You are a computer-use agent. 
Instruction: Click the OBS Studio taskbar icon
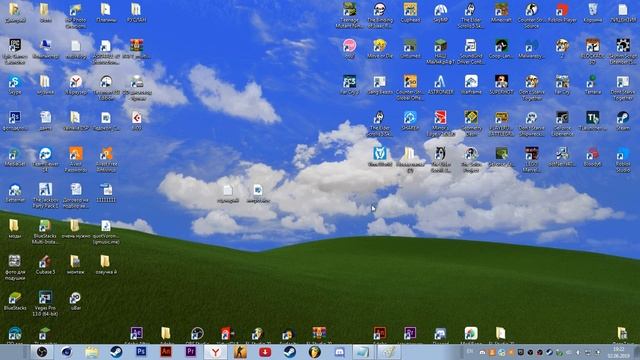[x=41, y=352]
